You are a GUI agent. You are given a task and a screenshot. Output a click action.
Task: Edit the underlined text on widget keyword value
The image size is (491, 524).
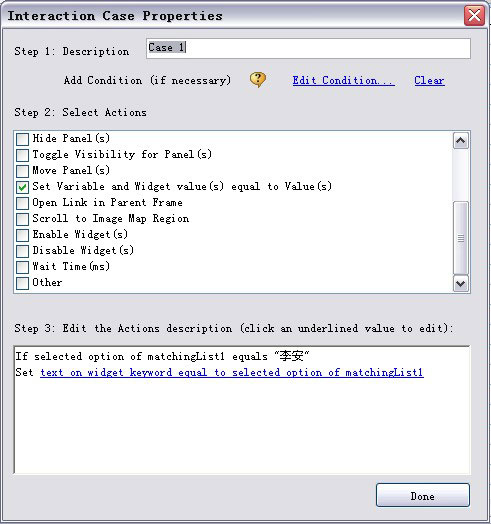[x=232, y=372]
